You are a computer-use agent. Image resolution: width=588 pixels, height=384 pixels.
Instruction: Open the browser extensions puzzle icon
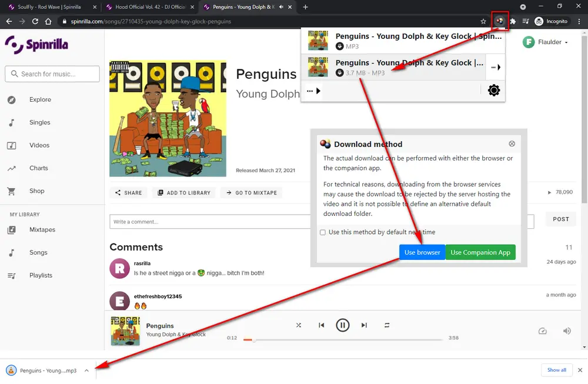point(513,21)
